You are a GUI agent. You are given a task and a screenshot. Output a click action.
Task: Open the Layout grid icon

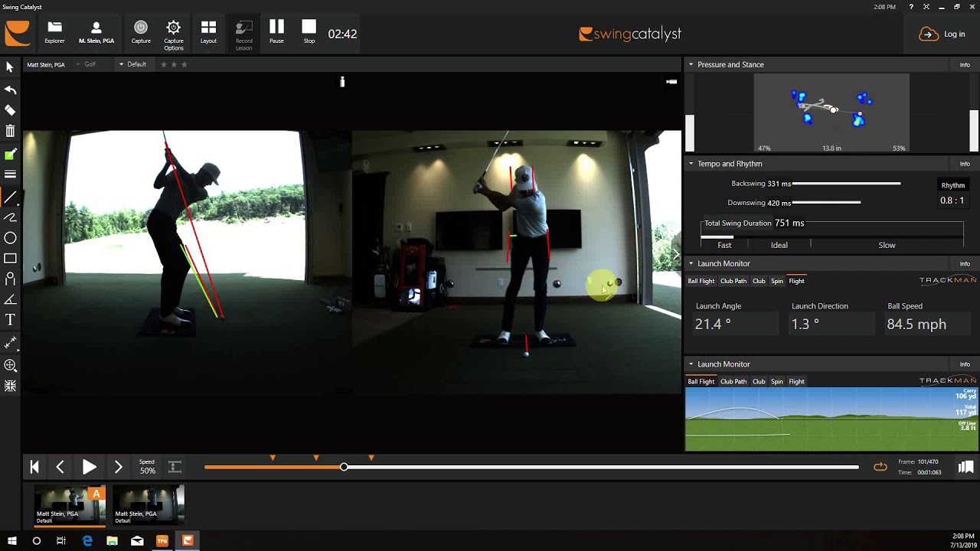pyautogui.click(x=208, y=28)
